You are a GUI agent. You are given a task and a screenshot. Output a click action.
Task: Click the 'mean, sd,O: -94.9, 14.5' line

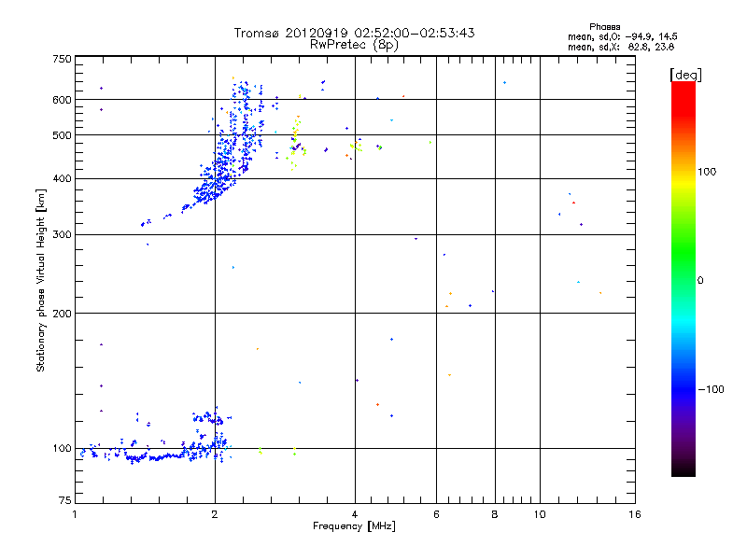(623, 36)
